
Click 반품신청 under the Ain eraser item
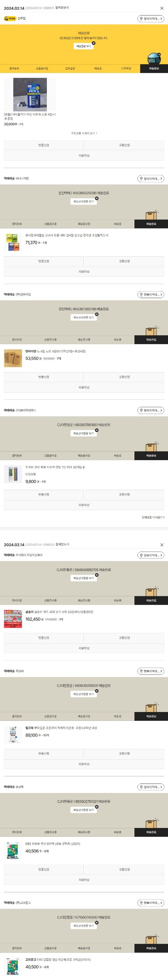[44, 145]
